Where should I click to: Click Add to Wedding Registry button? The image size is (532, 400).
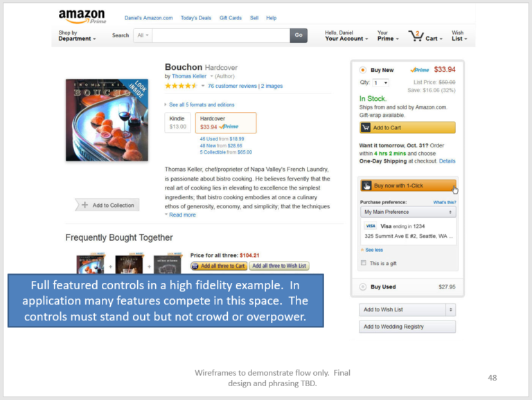pyautogui.click(x=407, y=327)
